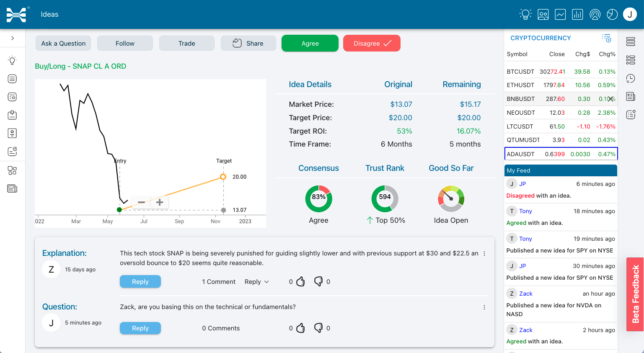Click the Good So Far gauge

[x=451, y=198]
